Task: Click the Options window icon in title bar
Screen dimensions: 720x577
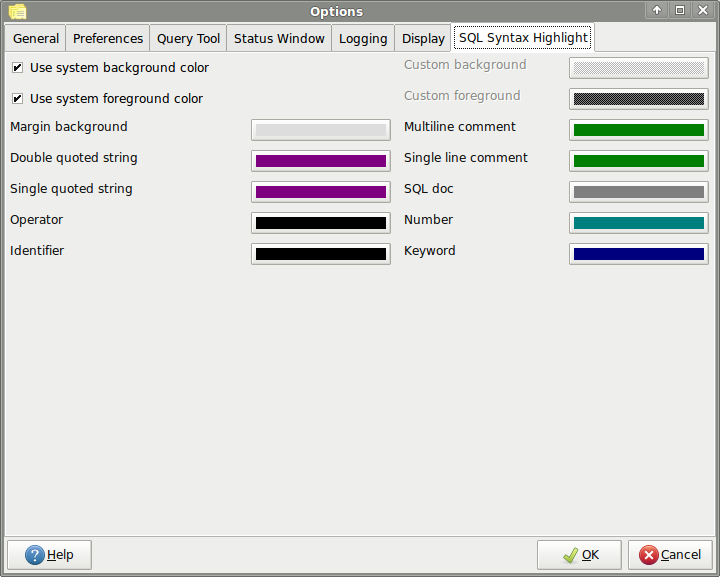Action: click(17, 11)
